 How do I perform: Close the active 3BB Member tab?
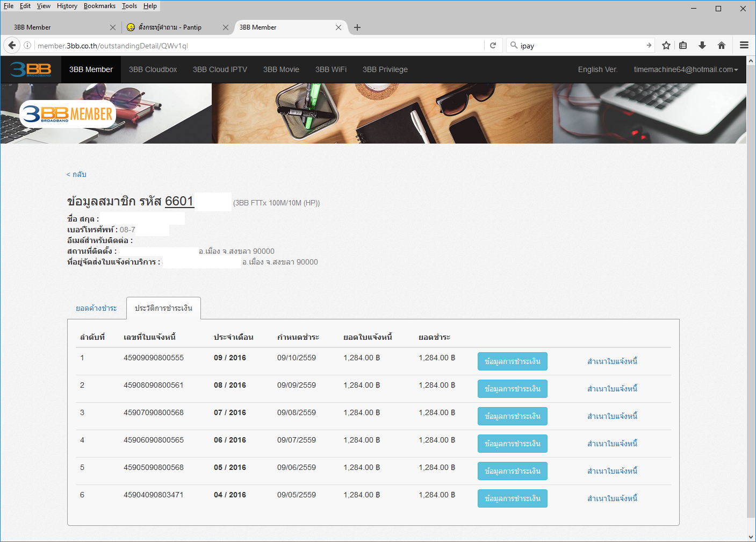click(338, 27)
